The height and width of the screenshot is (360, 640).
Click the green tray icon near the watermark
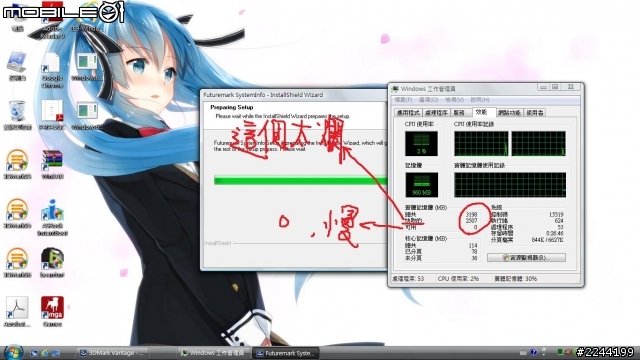point(560,352)
